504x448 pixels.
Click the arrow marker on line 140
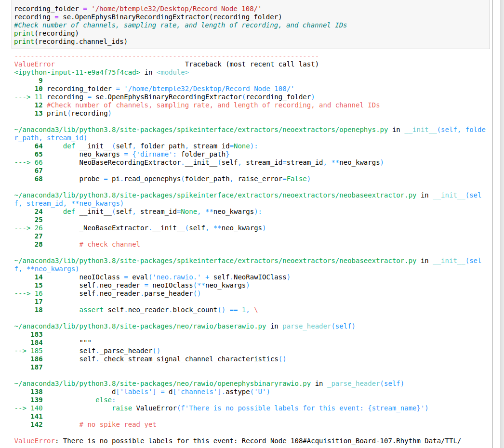pos(22,408)
